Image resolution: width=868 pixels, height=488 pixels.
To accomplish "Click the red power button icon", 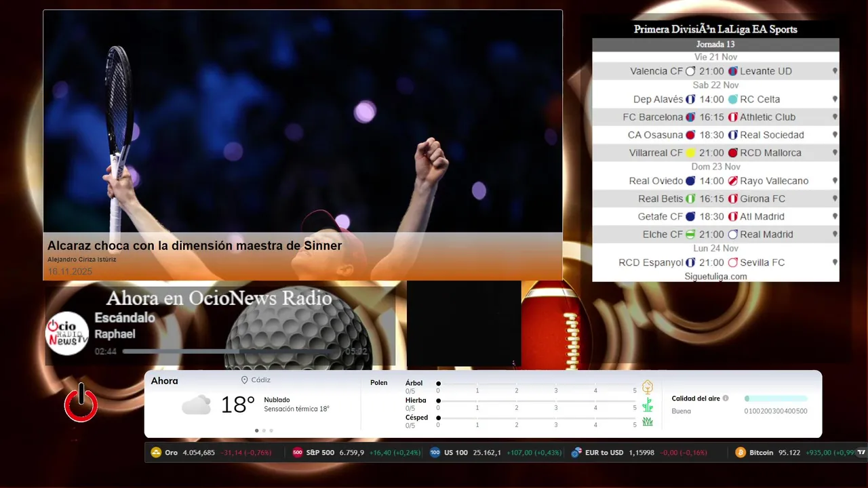I will click(81, 403).
